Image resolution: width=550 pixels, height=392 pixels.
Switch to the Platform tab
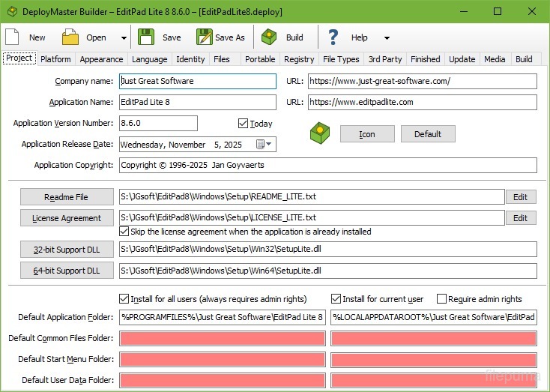[55, 59]
